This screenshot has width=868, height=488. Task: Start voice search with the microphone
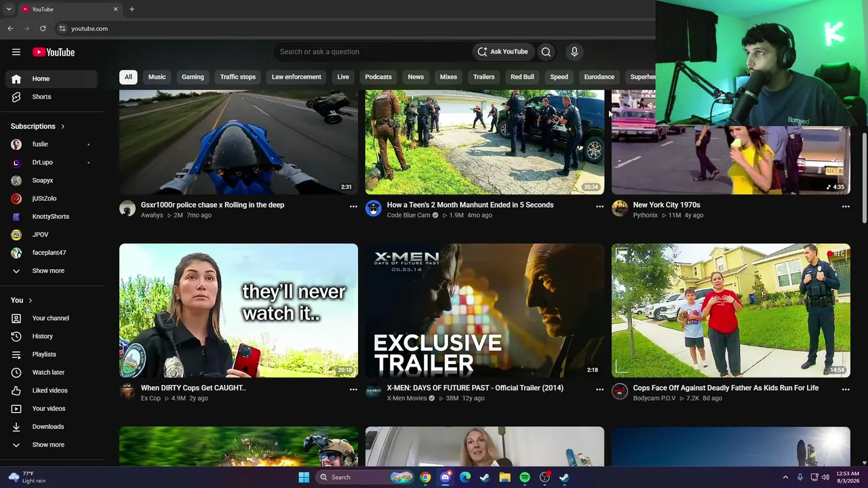click(574, 52)
